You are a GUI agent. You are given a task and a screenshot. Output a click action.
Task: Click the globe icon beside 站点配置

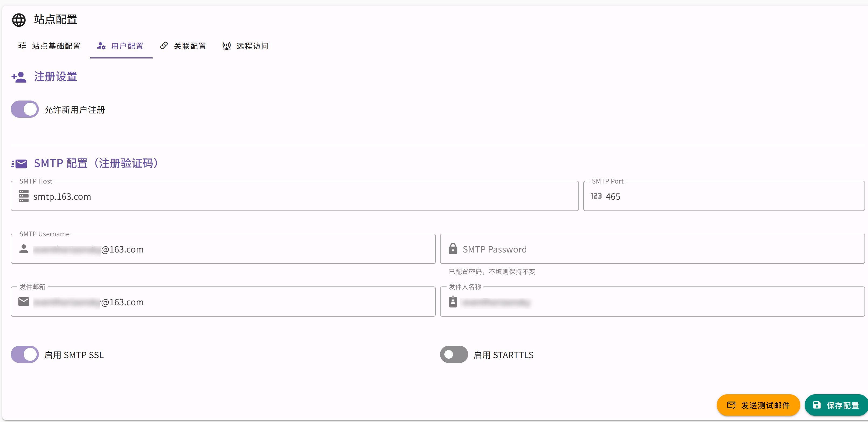coord(19,20)
